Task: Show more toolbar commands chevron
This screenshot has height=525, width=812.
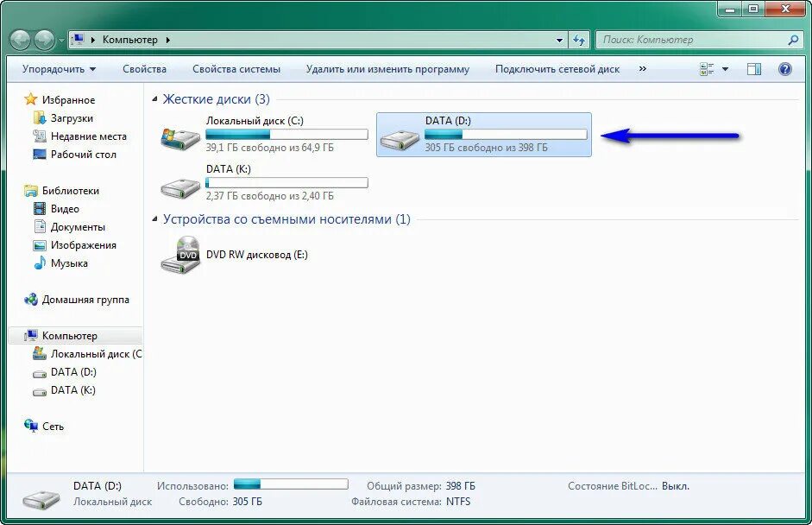Action: click(643, 69)
